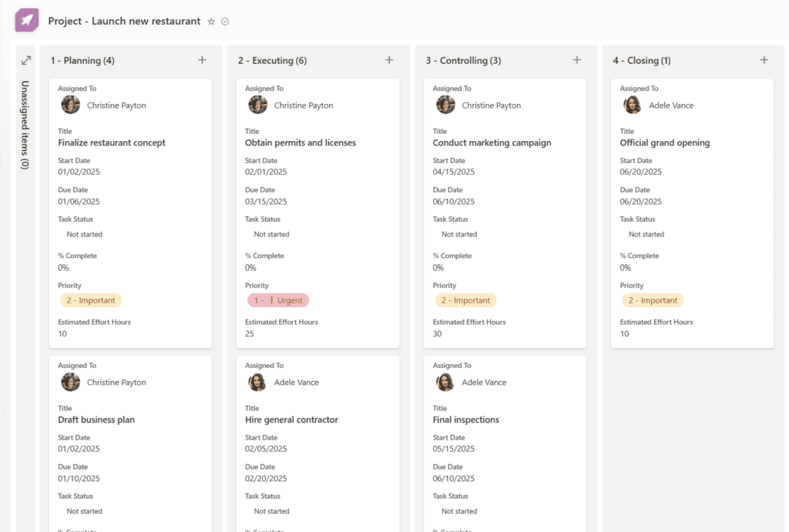Expand the Unassigned items panel arrow icon
Viewport: 789px width, 532px height.
26,60
